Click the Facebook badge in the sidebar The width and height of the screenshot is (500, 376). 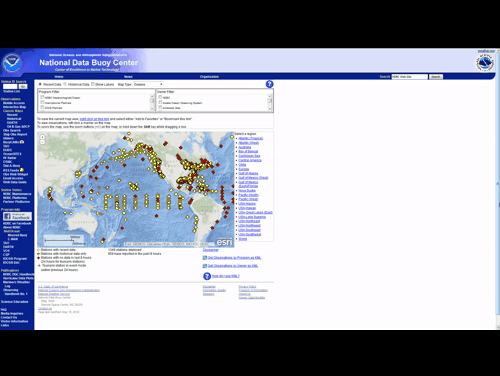[x=18, y=216]
